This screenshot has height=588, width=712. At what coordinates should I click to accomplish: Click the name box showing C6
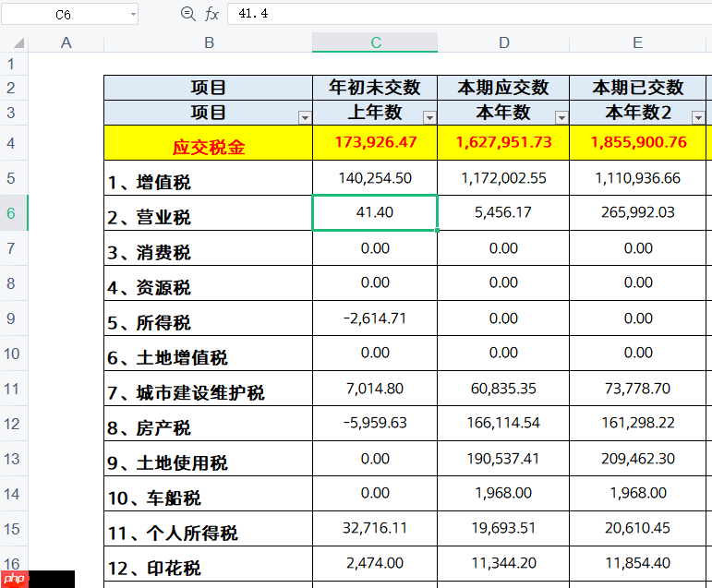click(x=65, y=15)
